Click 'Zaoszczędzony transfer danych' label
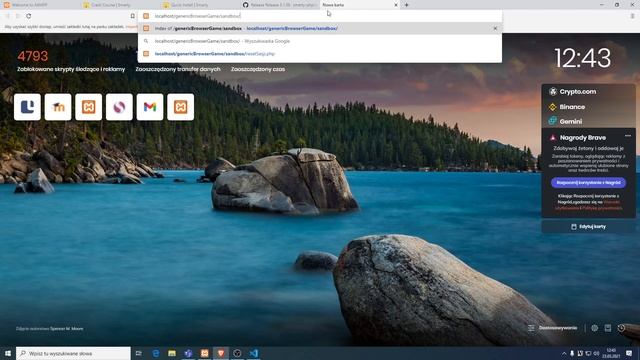 click(x=178, y=69)
